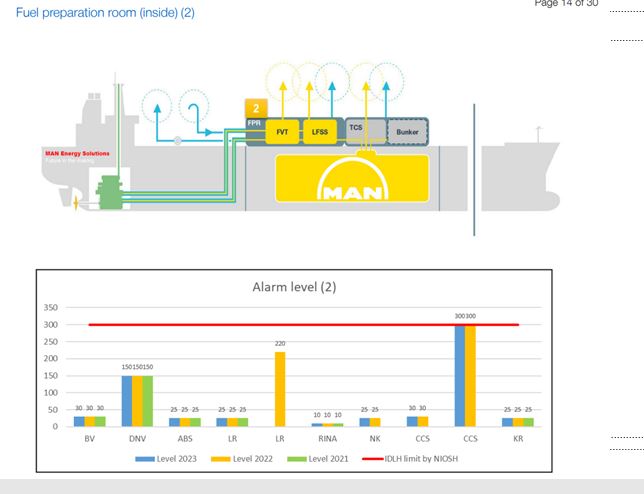644x494 pixels.
Task: Click the DNV axis label
Action: pos(137,439)
